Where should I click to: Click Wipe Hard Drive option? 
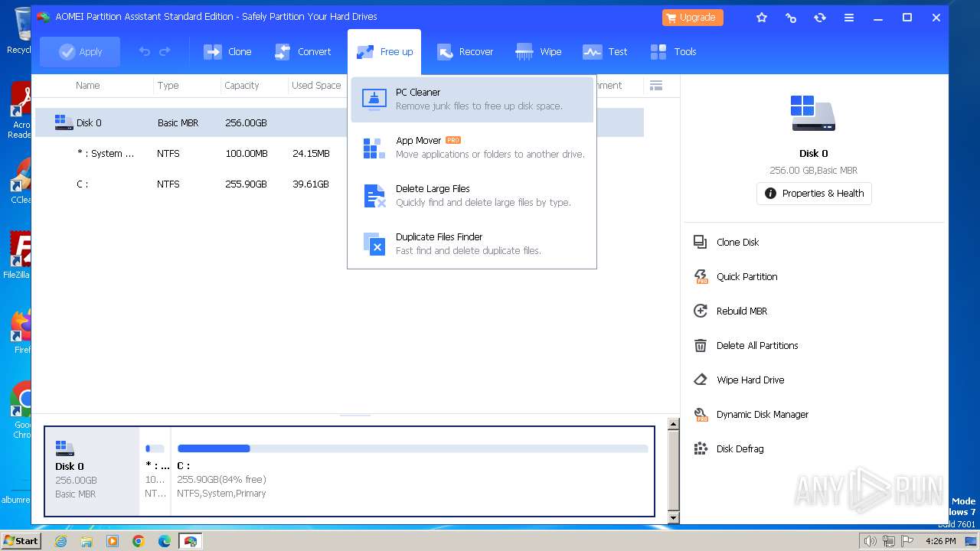[750, 380]
